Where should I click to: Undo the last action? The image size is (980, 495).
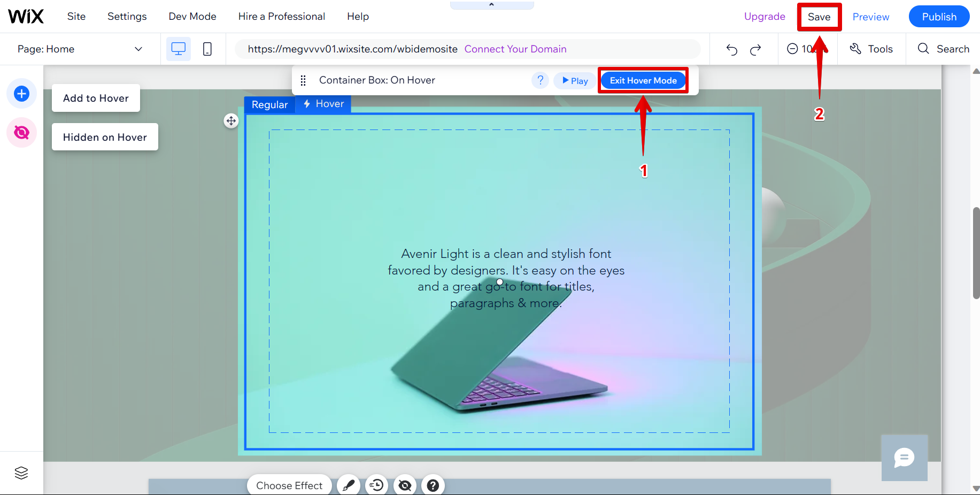732,50
